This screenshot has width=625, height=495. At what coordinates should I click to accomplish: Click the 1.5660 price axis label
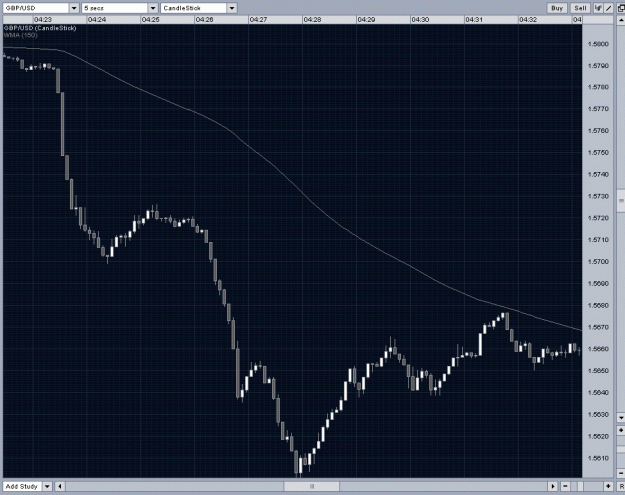click(598, 349)
